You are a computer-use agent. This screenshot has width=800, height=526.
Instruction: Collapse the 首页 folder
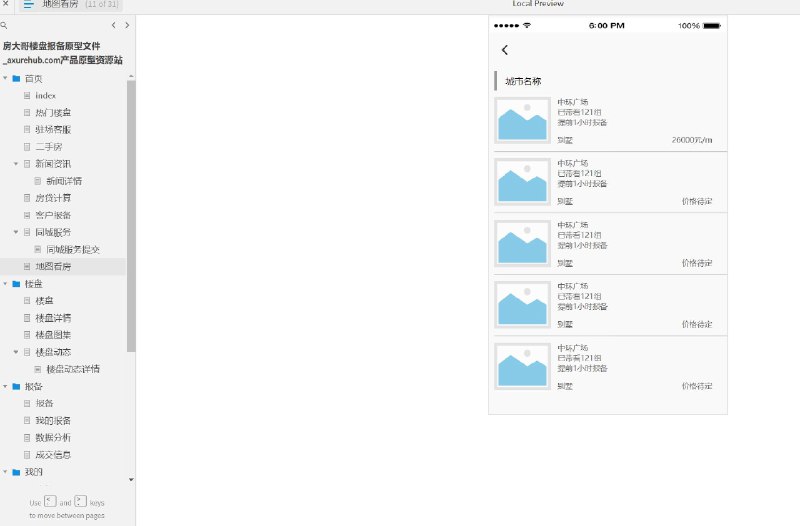coord(5,79)
